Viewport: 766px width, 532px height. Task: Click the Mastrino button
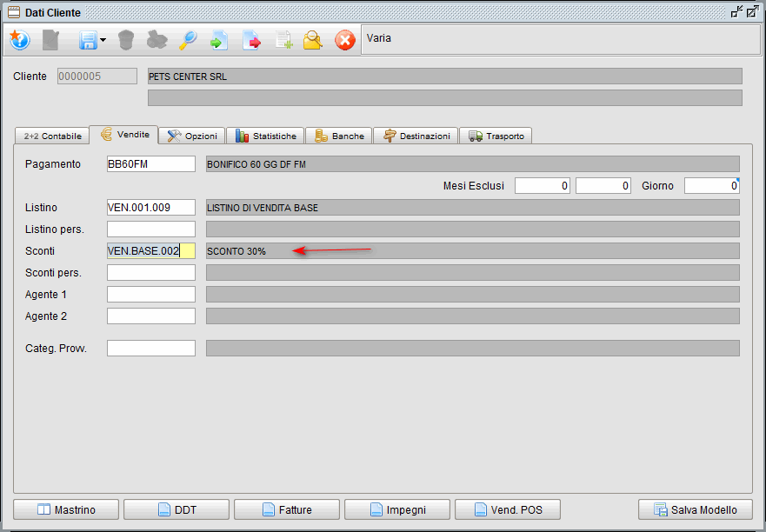pyautogui.click(x=65, y=509)
